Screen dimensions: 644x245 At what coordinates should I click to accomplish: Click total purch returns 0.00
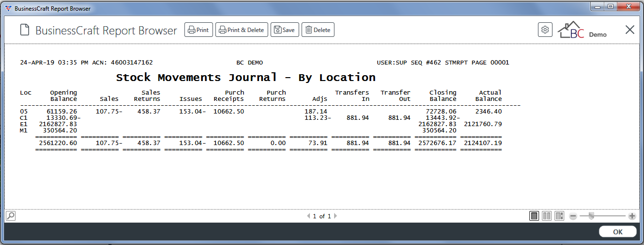click(x=278, y=143)
